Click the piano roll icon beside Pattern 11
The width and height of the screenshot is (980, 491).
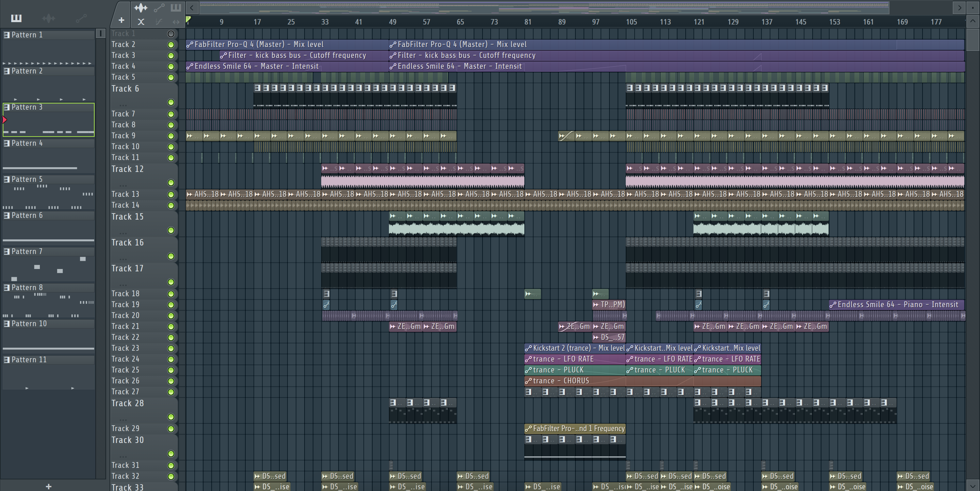click(6, 360)
